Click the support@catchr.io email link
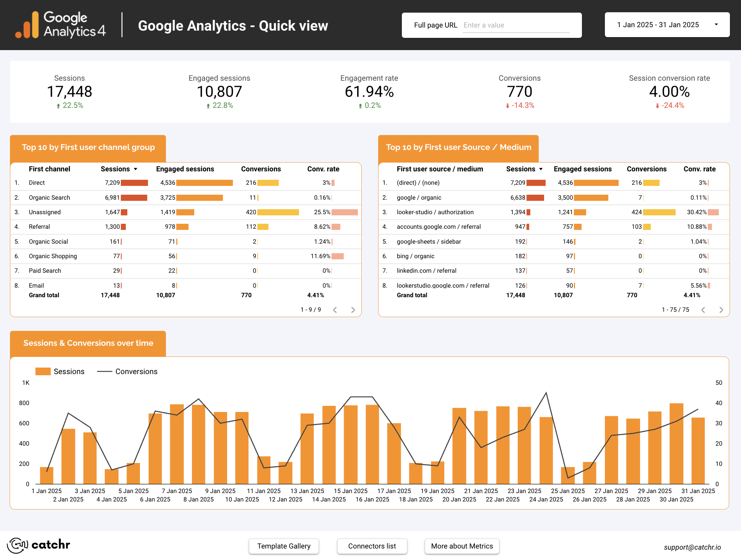Image resolution: width=741 pixels, height=560 pixels. (693, 547)
